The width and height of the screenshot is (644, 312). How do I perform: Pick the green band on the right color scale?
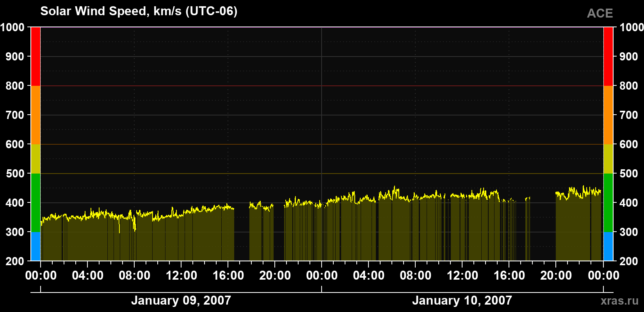(608, 203)
